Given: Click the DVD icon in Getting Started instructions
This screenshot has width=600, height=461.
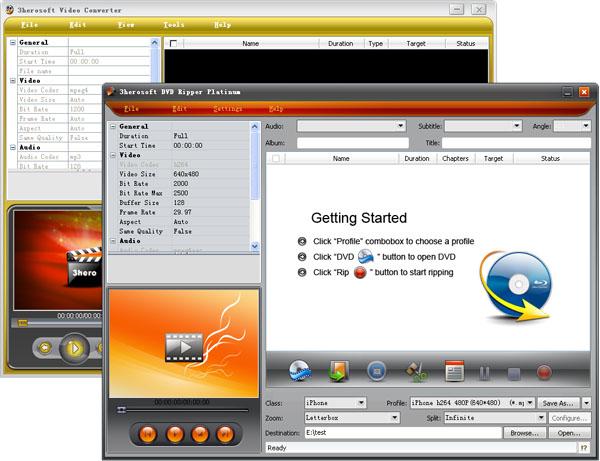Looking at the screenshot, I should pyautogui.click(x=365, y=256).
